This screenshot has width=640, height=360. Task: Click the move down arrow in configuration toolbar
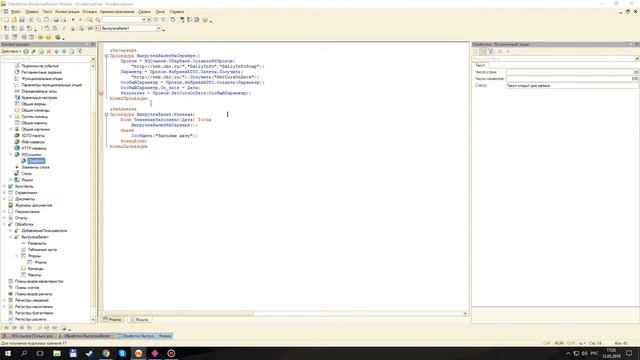point(64,51)
